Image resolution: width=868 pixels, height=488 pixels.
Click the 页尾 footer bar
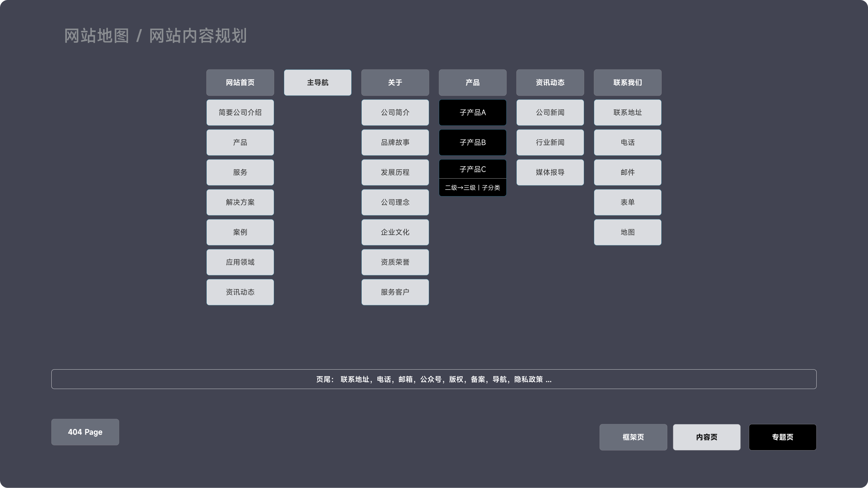(x=434, y=379)
